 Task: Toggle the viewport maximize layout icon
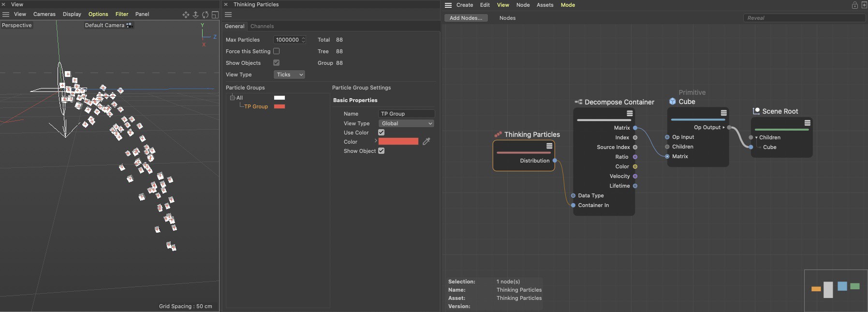215,15
